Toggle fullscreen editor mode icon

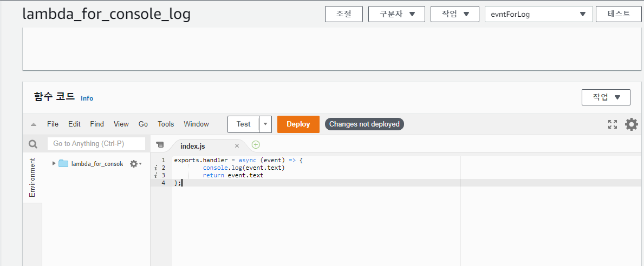613,124
